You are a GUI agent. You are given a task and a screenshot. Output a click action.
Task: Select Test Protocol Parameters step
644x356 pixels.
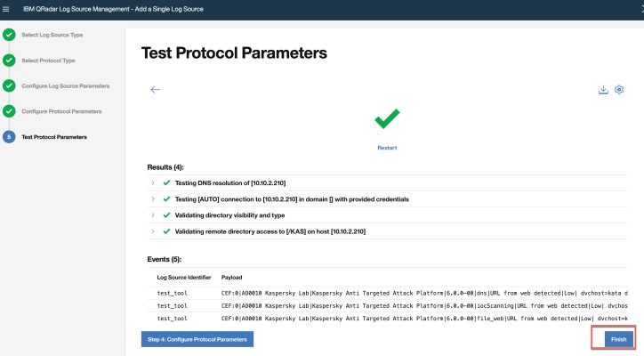click(x=54, y=137)
